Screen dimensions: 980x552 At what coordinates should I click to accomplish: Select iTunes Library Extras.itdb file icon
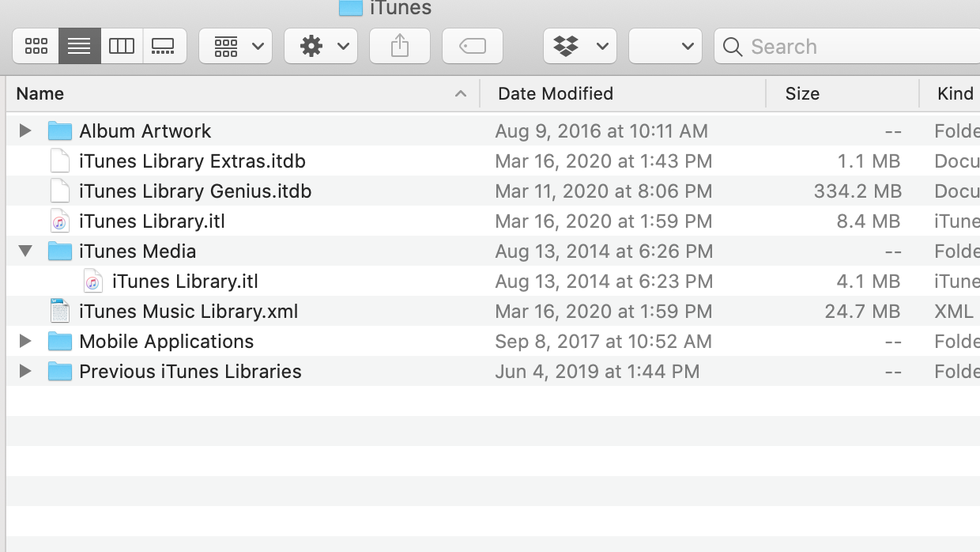(60, 161)
